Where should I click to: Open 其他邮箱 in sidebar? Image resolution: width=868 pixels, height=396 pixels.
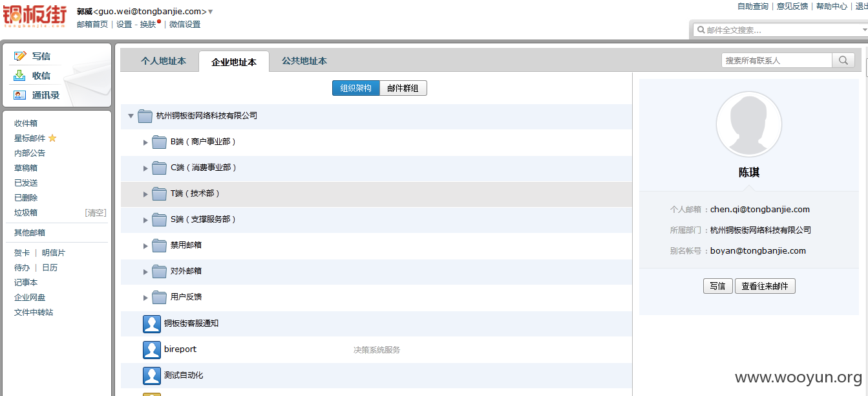[30, 232]
